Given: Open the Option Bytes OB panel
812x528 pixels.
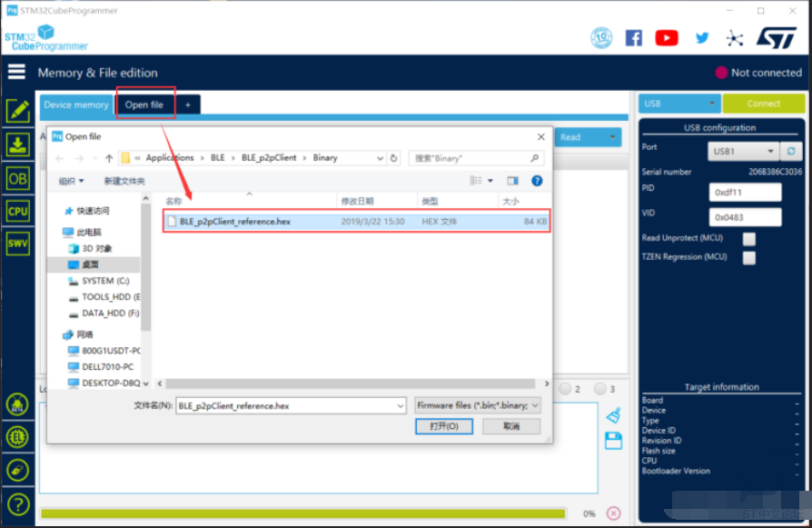Looking at the screenshot, I should (x=17, y=179).
